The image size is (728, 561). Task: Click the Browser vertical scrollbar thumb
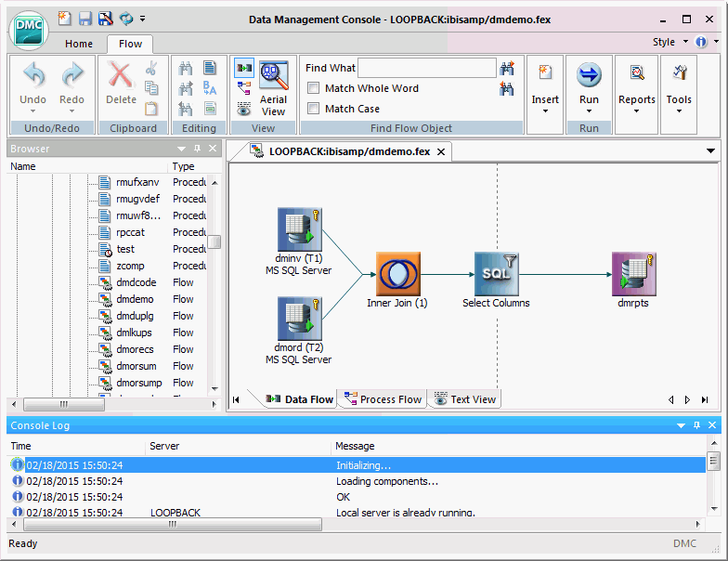(x=214, y=241)
